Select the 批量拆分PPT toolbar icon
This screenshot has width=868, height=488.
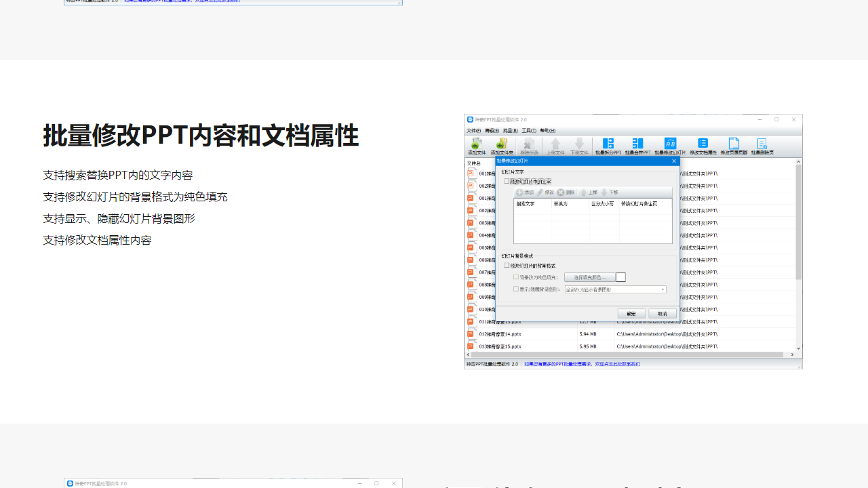click(x=608, y=145)
